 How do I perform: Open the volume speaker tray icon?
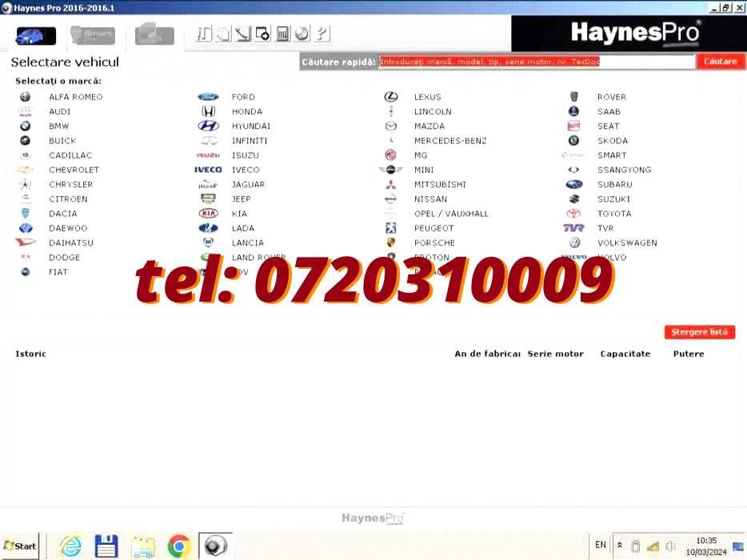pyautogui.click(x=670, y=546)
